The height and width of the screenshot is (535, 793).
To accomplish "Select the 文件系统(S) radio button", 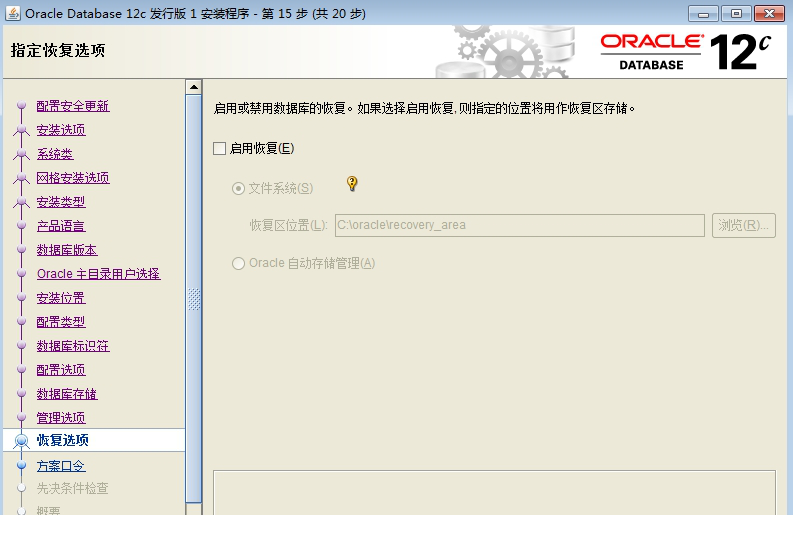I will [238, 189].
